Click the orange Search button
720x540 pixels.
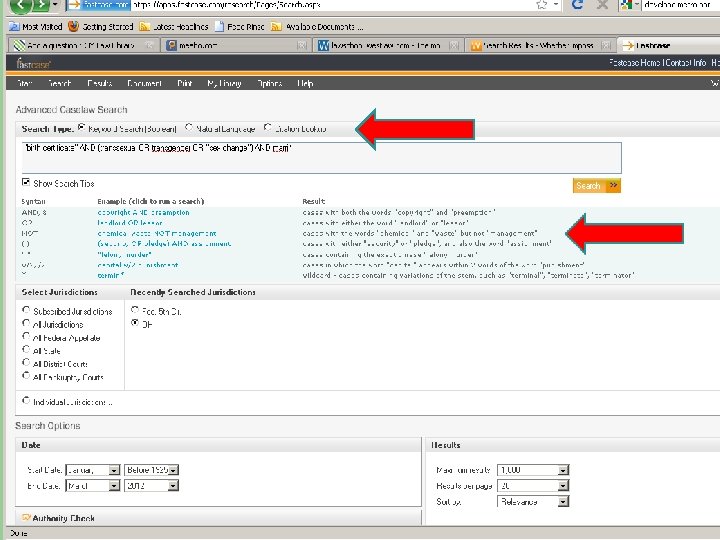pyautogui.click(x=596, y=186)
